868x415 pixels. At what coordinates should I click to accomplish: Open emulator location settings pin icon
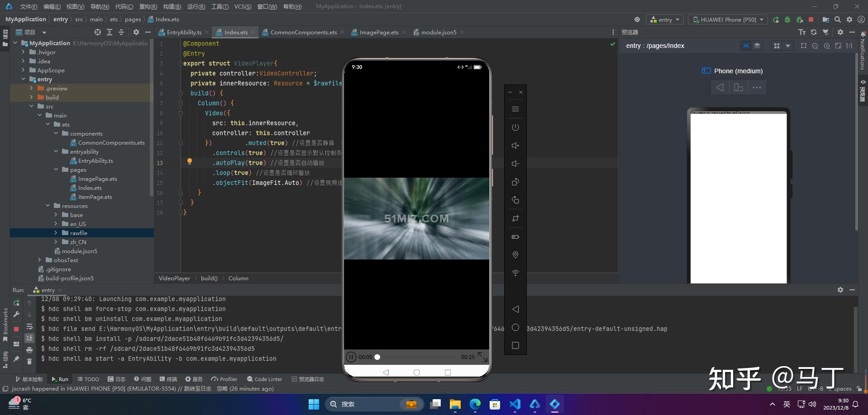(x=515, y=255)
